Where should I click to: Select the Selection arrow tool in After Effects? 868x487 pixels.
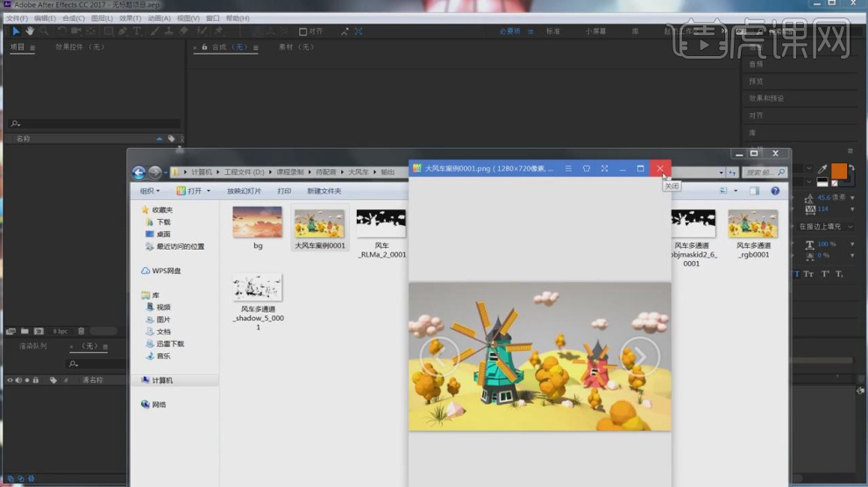coord(16,32)
